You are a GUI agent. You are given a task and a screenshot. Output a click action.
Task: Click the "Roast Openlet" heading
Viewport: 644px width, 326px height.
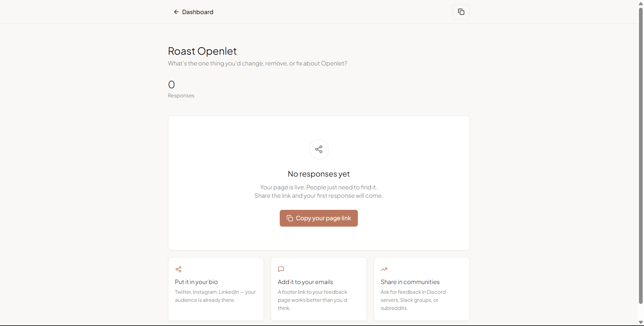click(202, 51)
